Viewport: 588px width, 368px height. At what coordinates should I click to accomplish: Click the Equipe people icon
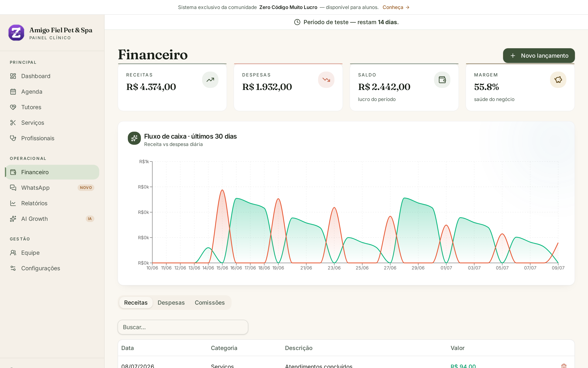(13, 253)
